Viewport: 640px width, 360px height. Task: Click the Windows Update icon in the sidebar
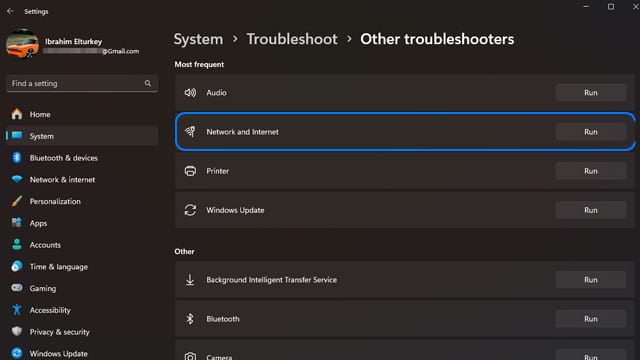point(17,353)
